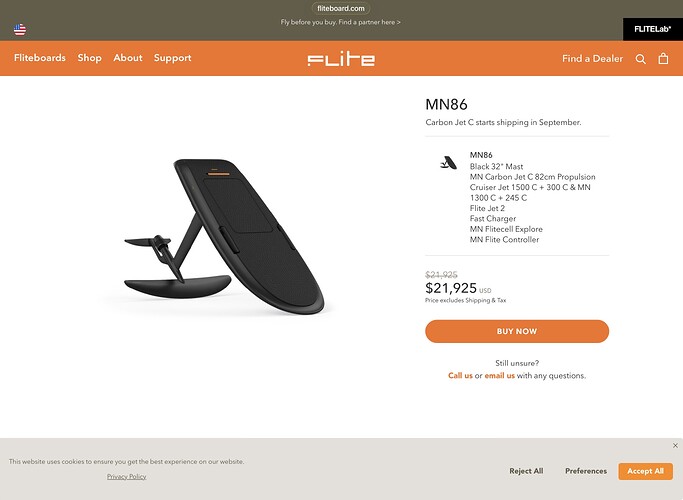Viewport: 683px width, 500px height.
Task: Reject All cookies
Action: point(526,471)
